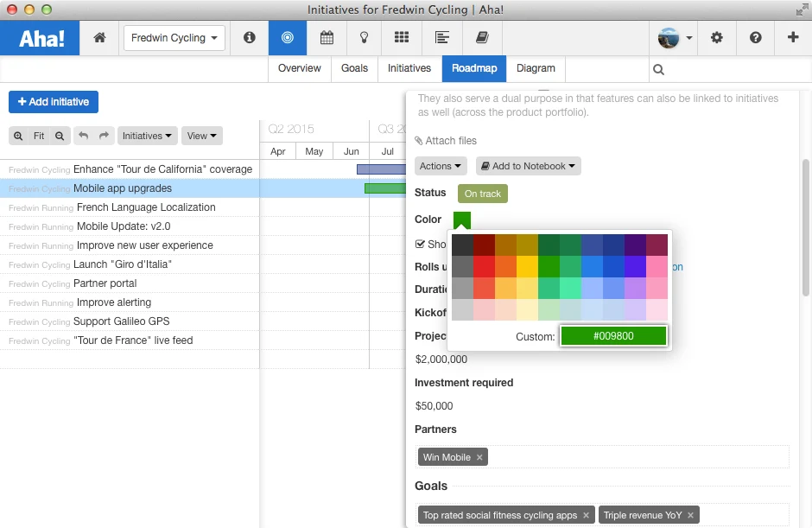Image resolution: width=812 pixels, height=528 pixels.
Task: Click the Attach files paperclip link
Action: pyautogui.click(x=446, y=140)
